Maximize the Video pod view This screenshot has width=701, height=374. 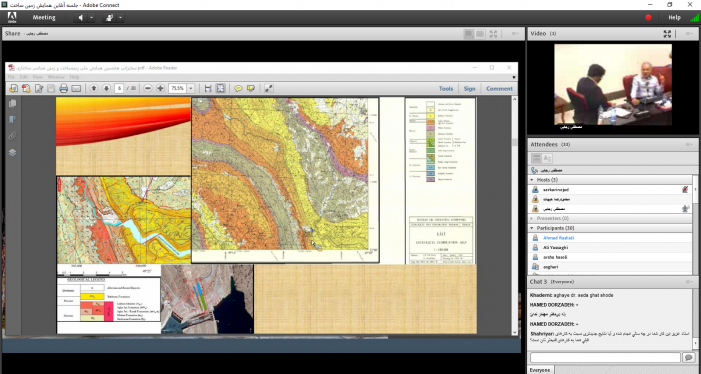pyautogui.click(x=667, y=34)
